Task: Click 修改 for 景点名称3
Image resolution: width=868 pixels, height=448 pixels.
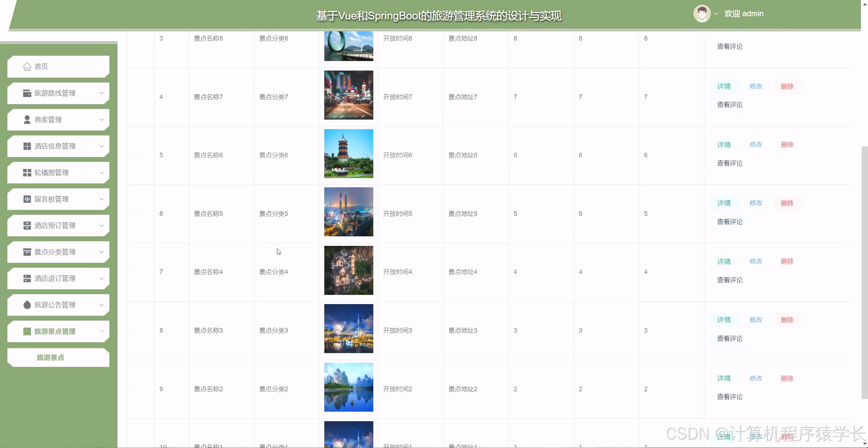Action: [756, 320]
